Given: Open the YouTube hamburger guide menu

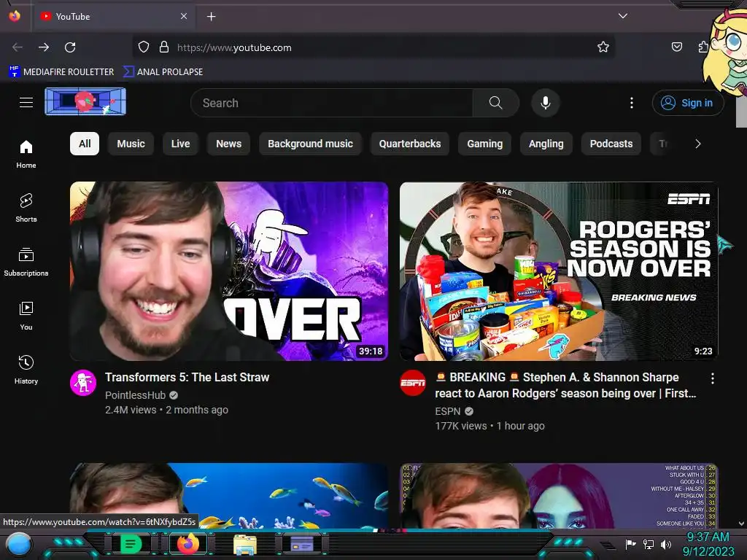Looking at the screenshot, I should coord(26,102).
